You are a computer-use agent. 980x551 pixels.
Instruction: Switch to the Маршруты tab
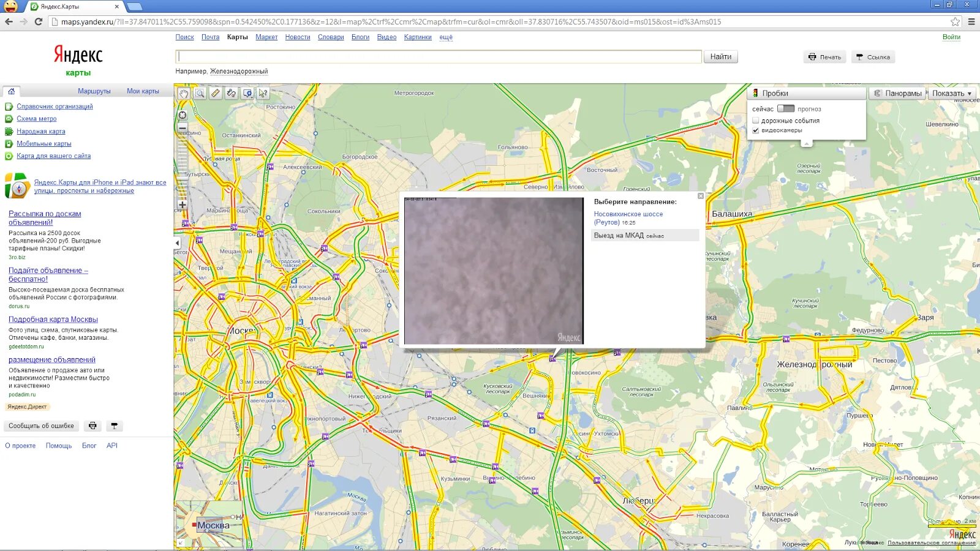click(94, 91)
